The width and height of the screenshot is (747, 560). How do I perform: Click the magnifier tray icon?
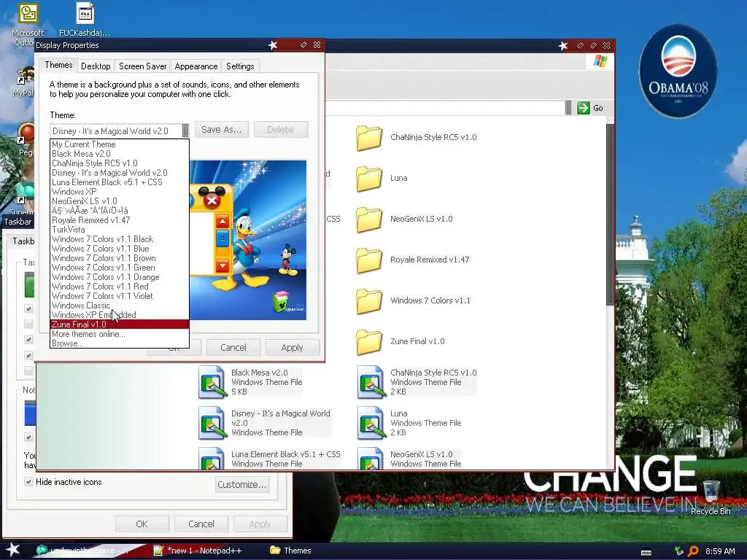(693, 551)
